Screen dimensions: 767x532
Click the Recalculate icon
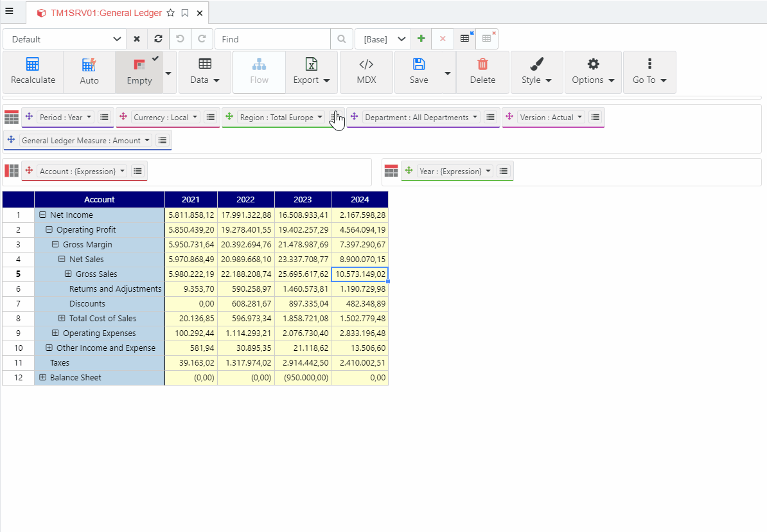(33, 64)
